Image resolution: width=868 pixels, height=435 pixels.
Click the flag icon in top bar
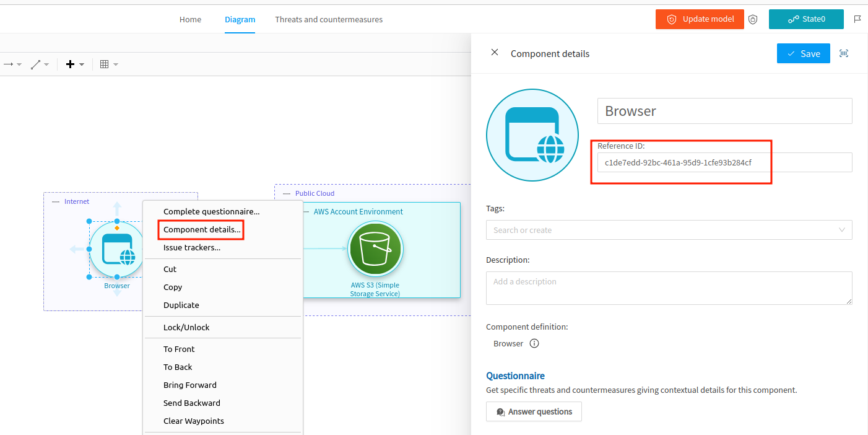point(857,19)
